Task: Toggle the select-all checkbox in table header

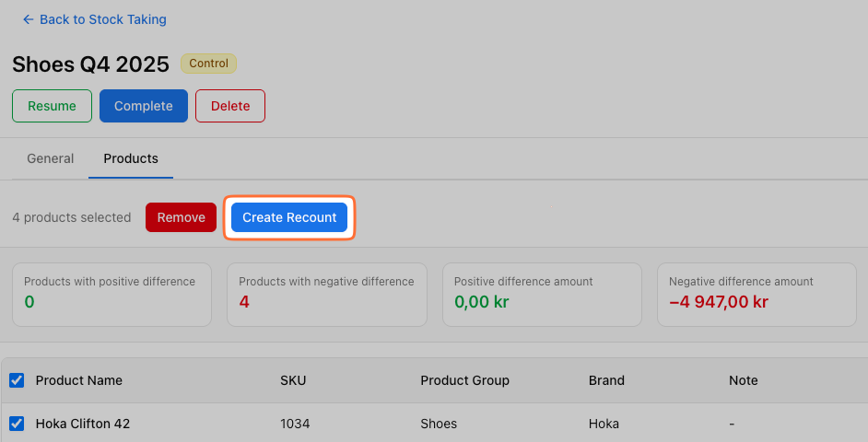Action: pyautogui.click(x=17, y=380)
